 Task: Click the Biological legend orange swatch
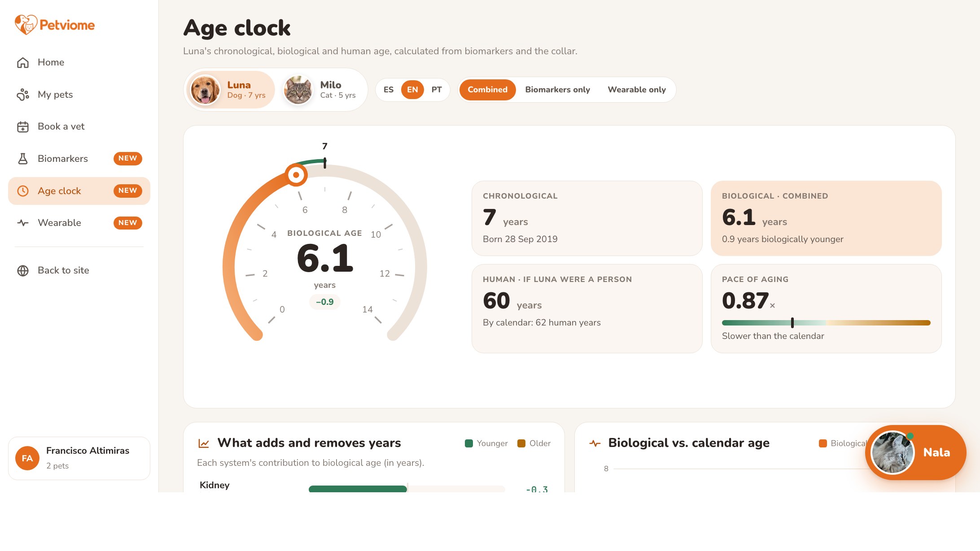(x=823, y=443)
